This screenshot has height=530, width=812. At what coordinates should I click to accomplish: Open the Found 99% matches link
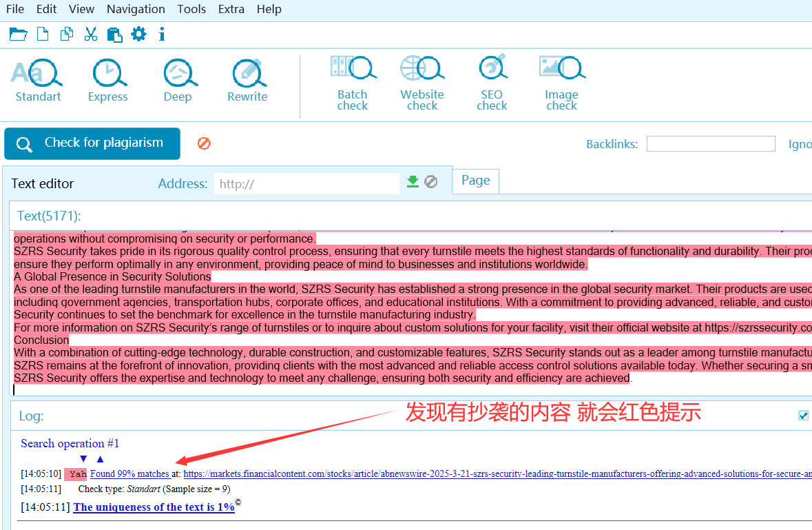point(129,474)
